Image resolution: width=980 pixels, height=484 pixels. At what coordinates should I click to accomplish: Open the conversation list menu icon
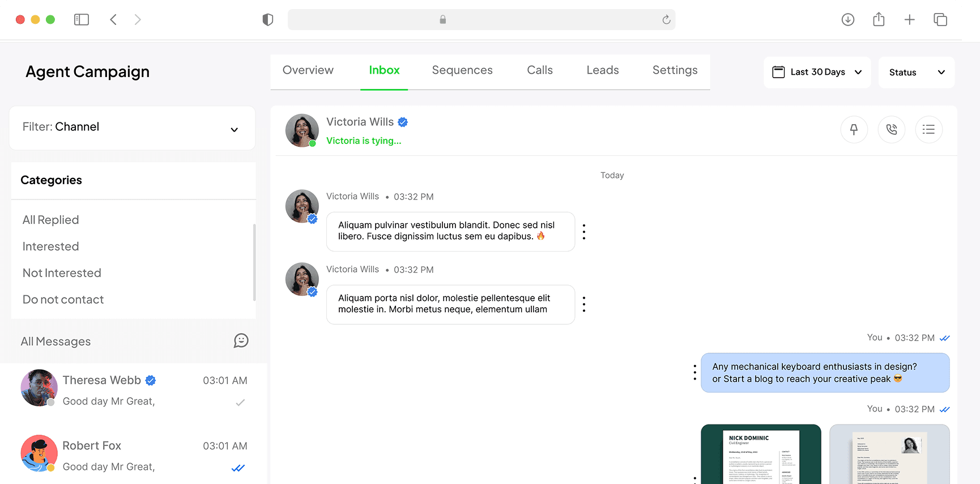point(928,130)
